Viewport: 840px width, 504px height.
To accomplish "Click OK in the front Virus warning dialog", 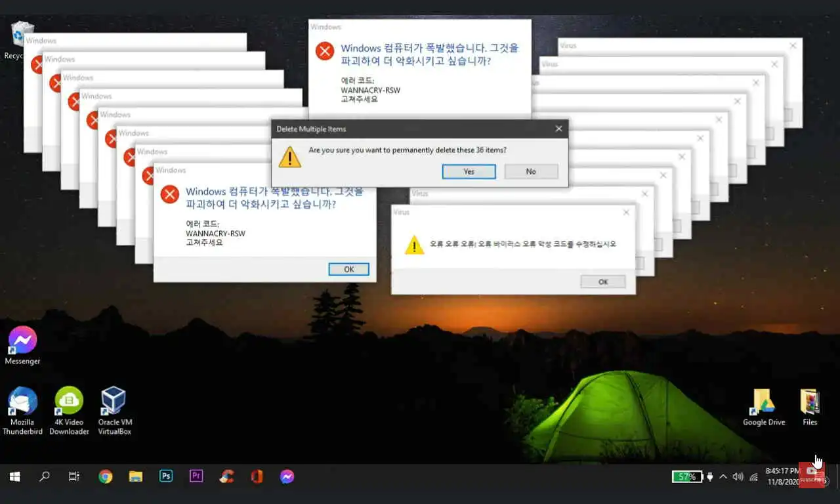I will click(602, 282).
